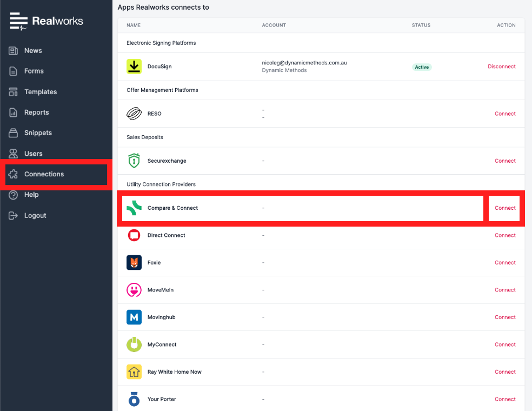Viewport: 532px width, 411px height.
Task: Connect Your Porter
Action: [x=505, y=399]
